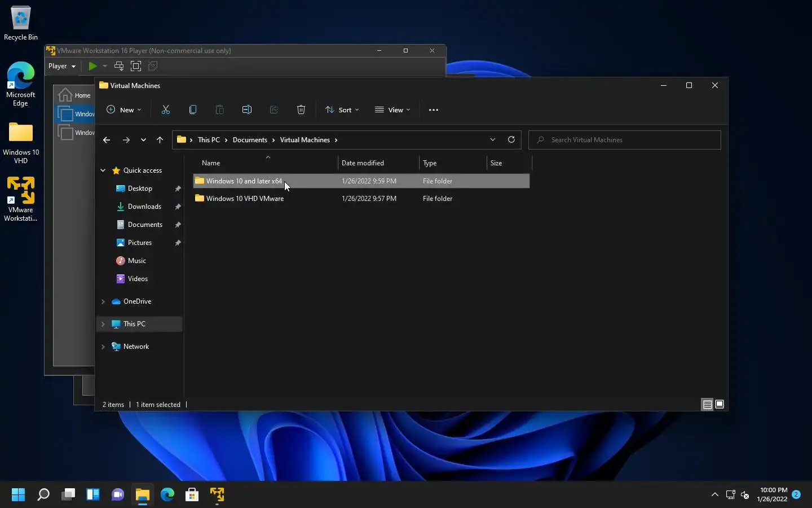Open the View dropdown menu

[393, 110]
